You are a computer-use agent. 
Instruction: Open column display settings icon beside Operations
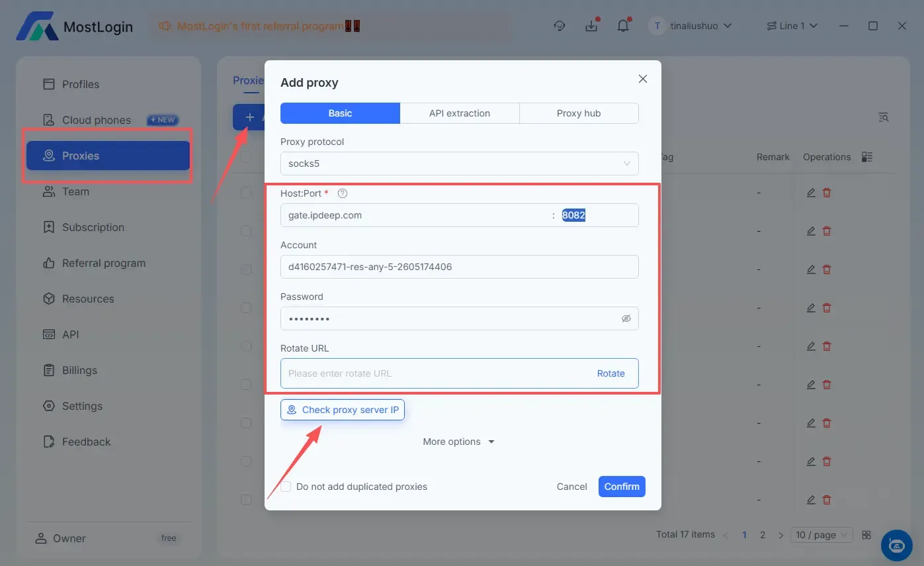pyautogui.click(x=866, y=156)
